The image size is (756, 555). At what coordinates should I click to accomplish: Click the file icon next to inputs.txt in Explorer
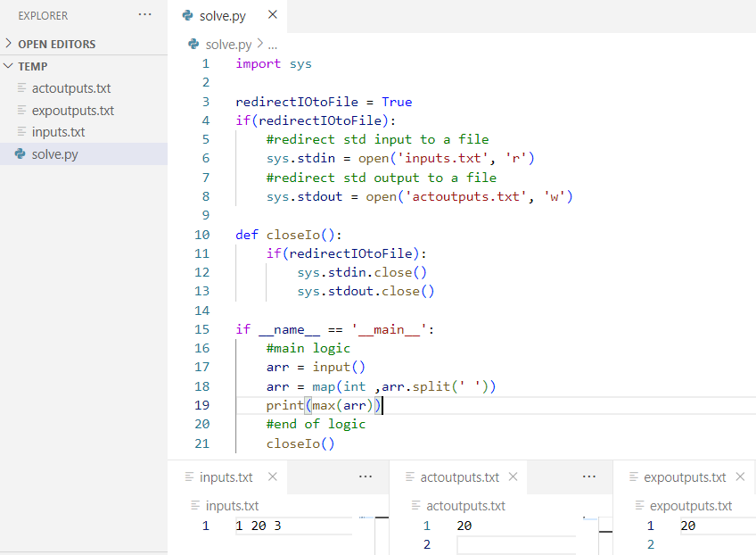tap(20, 131)
